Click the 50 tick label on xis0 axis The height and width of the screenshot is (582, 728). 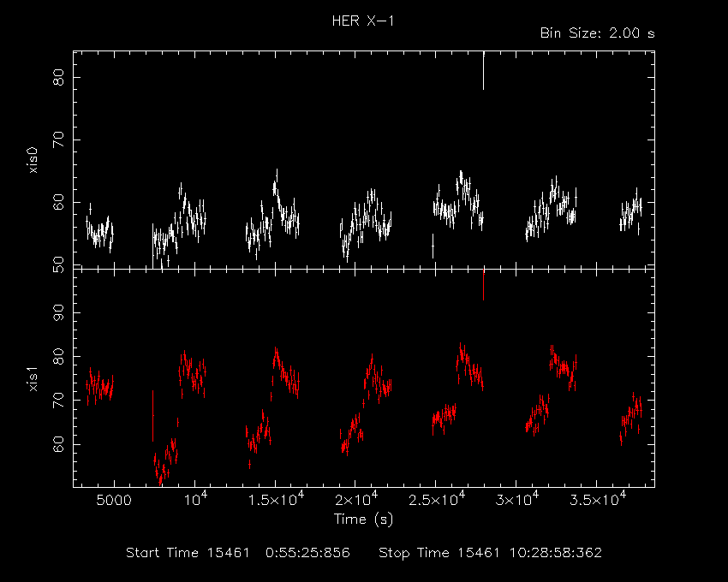[58, 265]
